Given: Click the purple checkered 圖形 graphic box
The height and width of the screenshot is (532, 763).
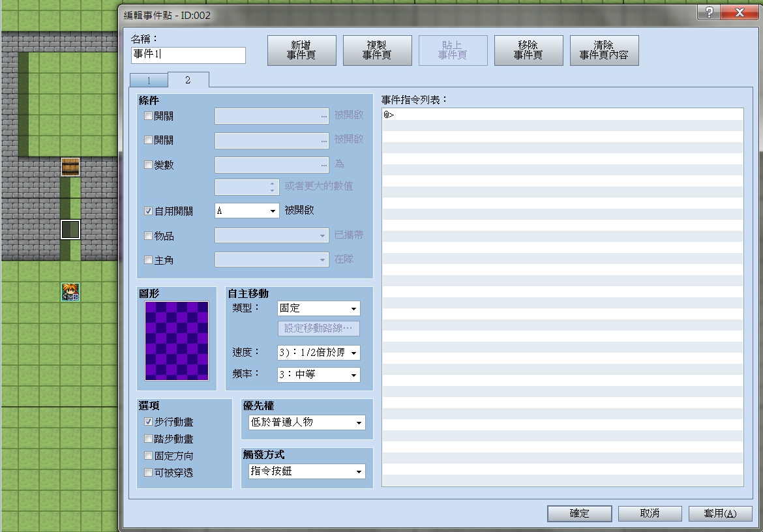Looking at the screenshot, I should tap(177, 341).
